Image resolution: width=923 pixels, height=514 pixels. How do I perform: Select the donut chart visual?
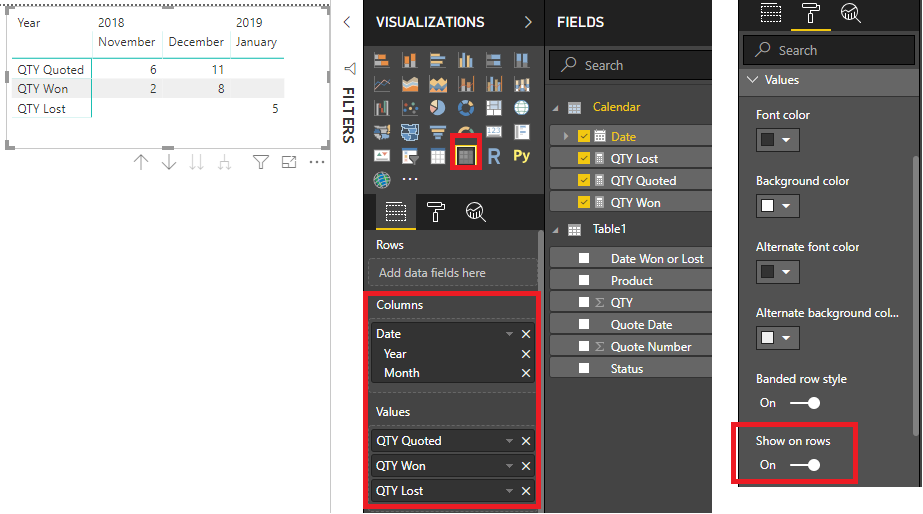pyautogui.click(x=466, y=108)
